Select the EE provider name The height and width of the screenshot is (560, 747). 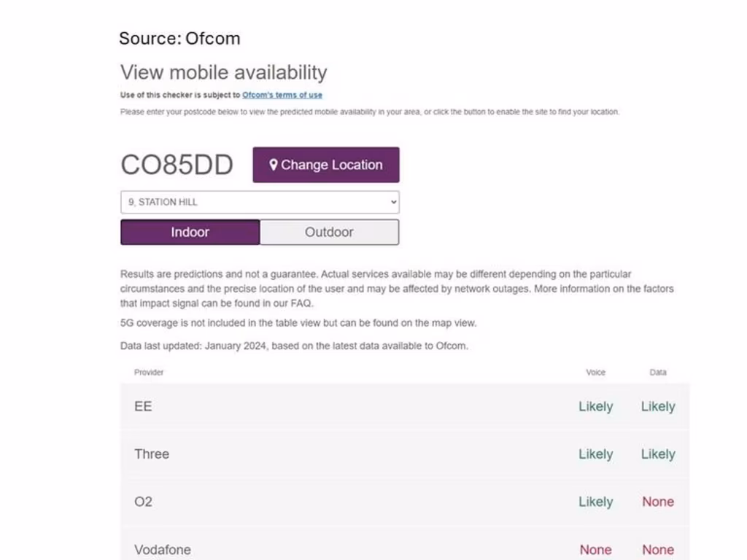pyautogui.click(x=143, y=406)
